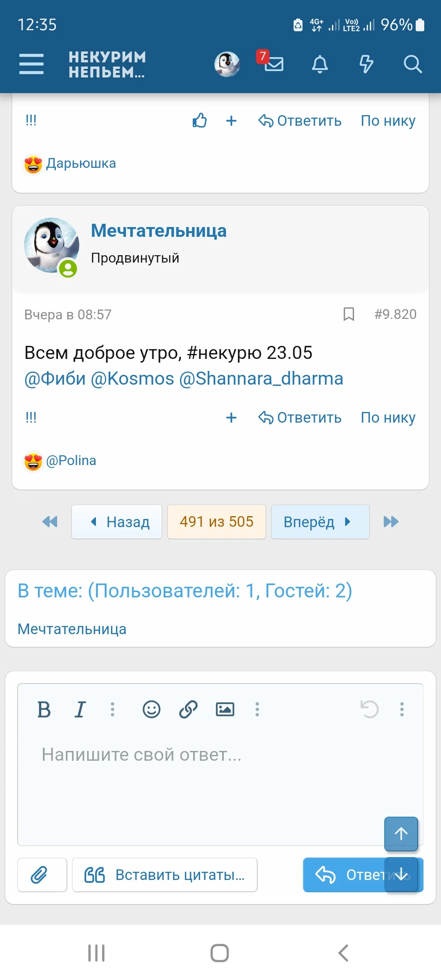
Task: Type in the Напишите свой ответ field
Action: coord(200,776)
